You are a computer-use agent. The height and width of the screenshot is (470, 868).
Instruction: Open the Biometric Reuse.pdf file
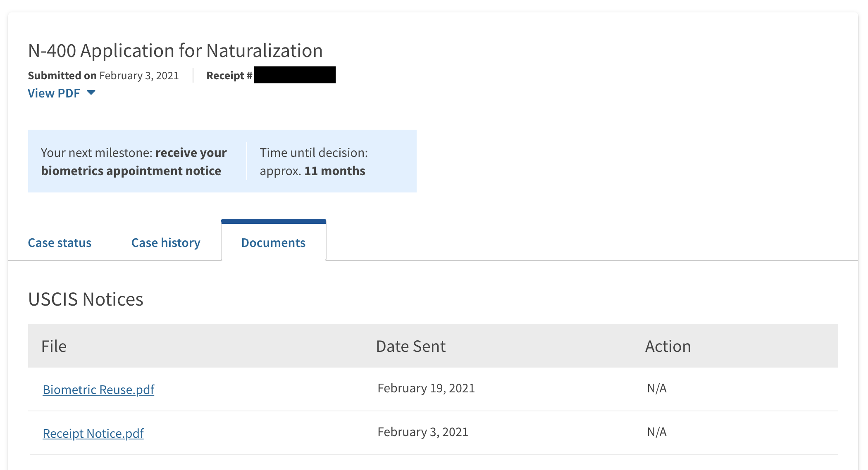click(x=98, y=389)
